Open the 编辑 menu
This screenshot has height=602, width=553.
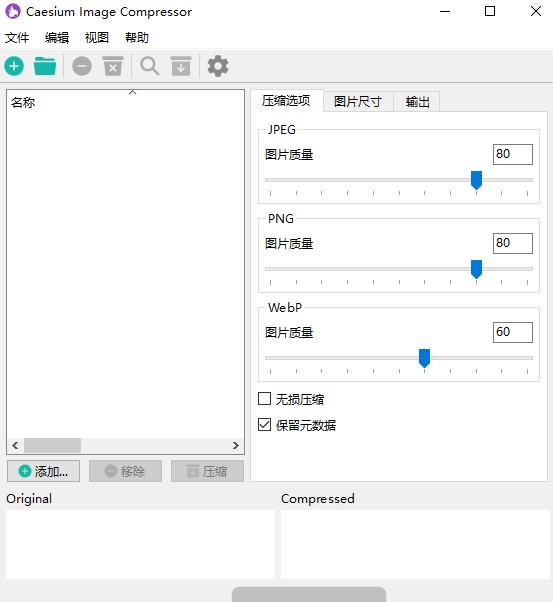coord(57,38)
